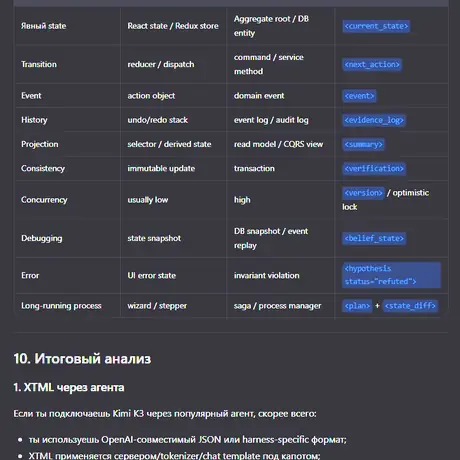This screenshot has height=460, width=460.
Task: Click the <version> code tag
Action: tap(363, 193)
